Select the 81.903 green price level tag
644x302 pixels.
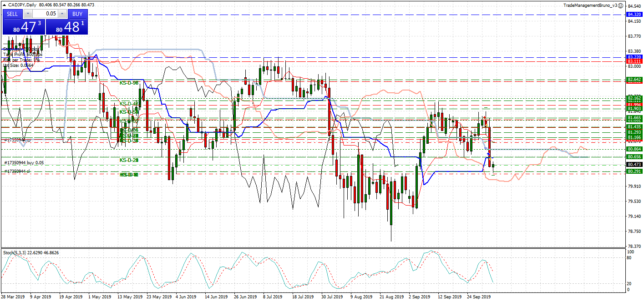pyautogui.click(x=634, y=109)
